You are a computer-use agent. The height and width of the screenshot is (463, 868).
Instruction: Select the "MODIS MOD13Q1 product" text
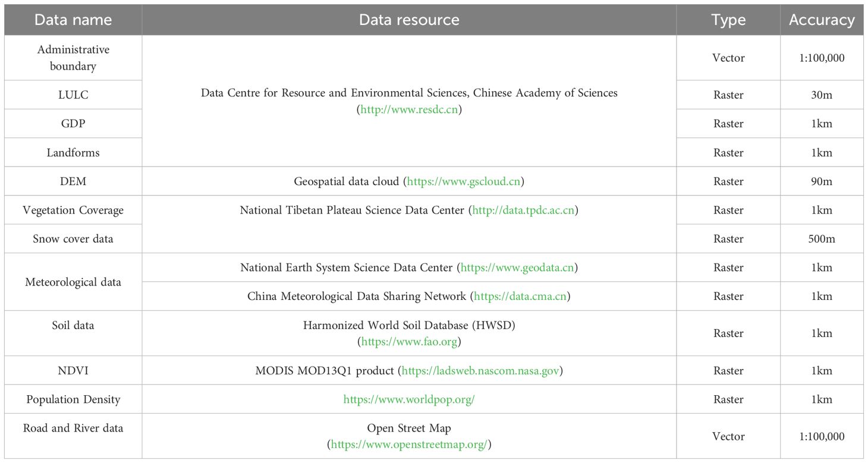(325, 371)
